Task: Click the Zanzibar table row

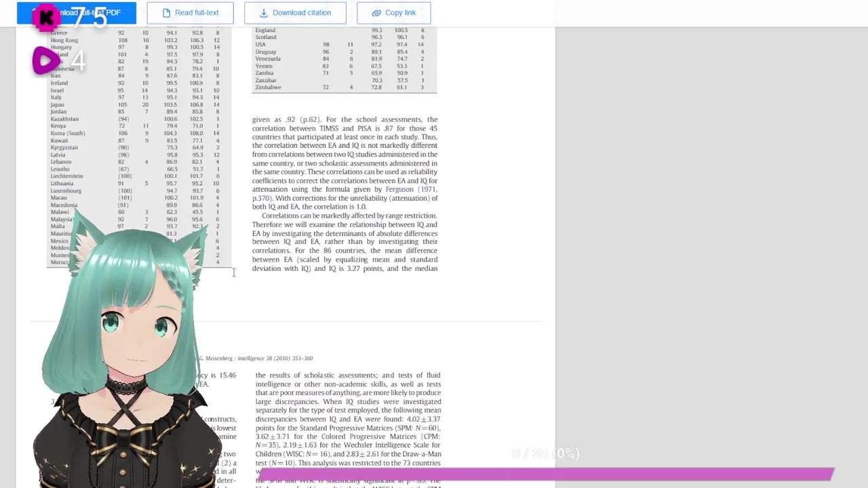Action: click(x=340, y=80)
